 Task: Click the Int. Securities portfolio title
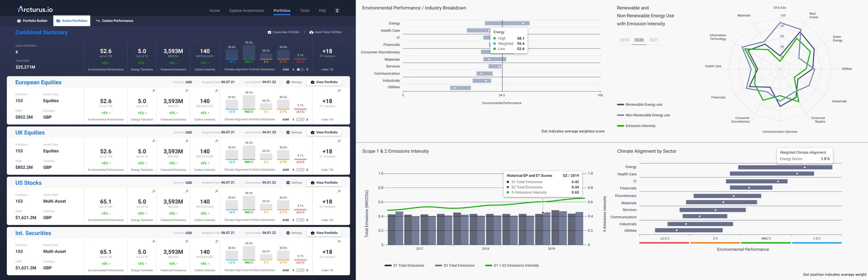pyautogui.click(x=33, y=234)
